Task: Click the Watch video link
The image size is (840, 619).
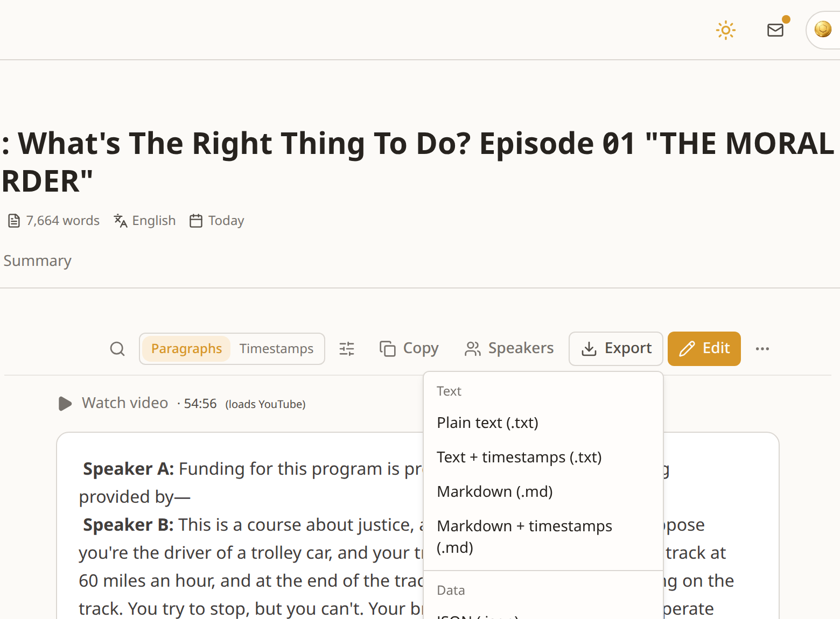Action: click(125, 403)
